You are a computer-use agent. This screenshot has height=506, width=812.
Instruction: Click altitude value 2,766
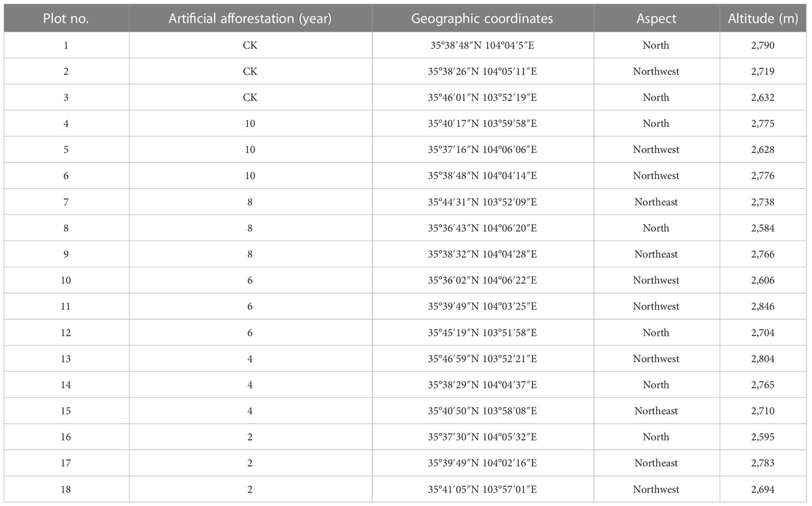(x=763, y=254)
